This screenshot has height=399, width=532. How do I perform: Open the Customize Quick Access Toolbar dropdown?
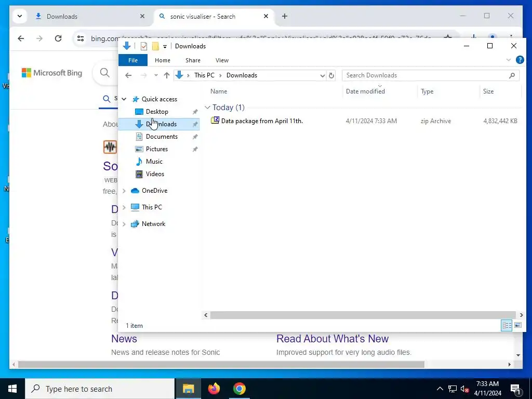point(165,46)
